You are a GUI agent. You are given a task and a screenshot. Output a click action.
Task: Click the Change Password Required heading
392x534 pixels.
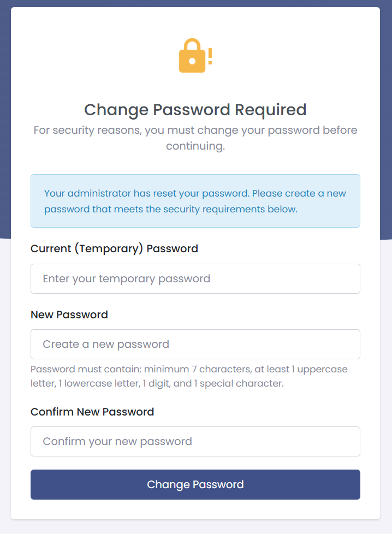tap(195, 110)
